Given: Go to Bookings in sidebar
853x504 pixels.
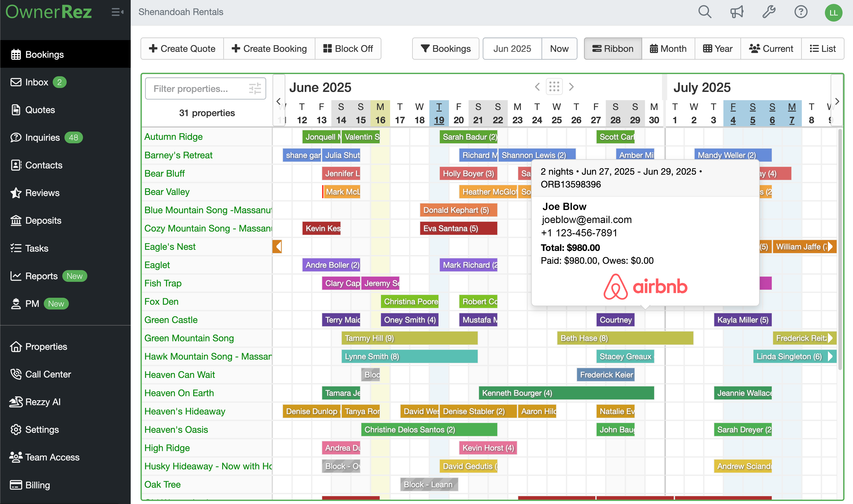Looking at the screenshot, I should (x=65, y=54).
